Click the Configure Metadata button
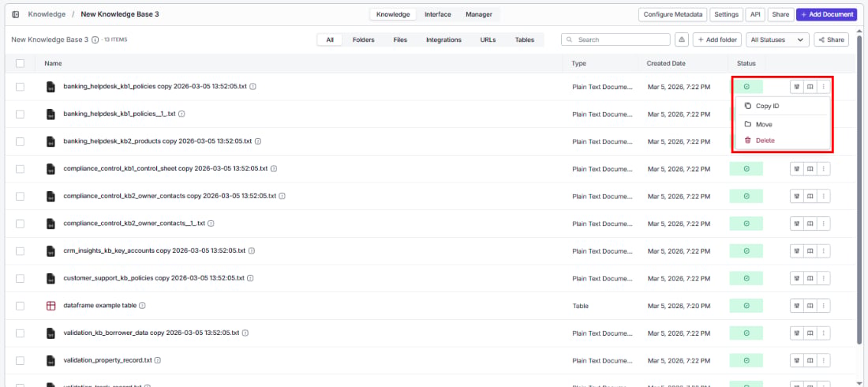The image size is (868, 387). pos(673,14)
